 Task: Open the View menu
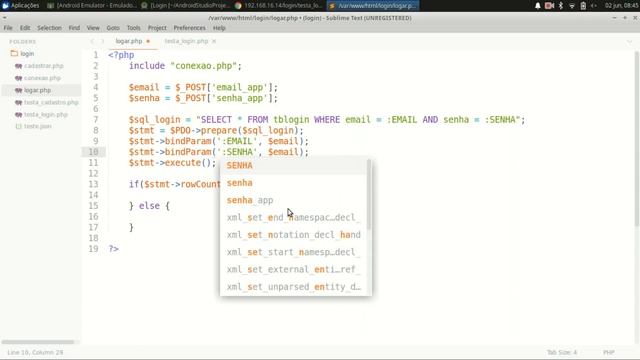(x=93, y=28)
